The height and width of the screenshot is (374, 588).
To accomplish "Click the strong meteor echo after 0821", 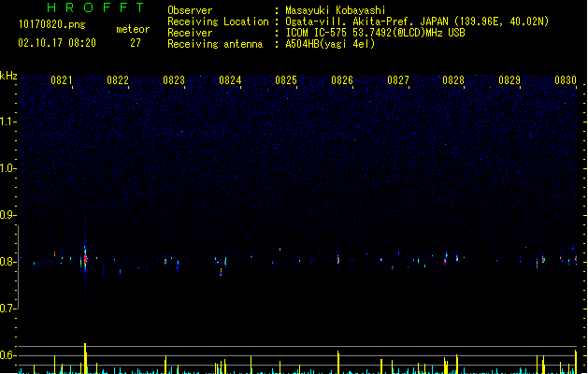I will 85,258.
